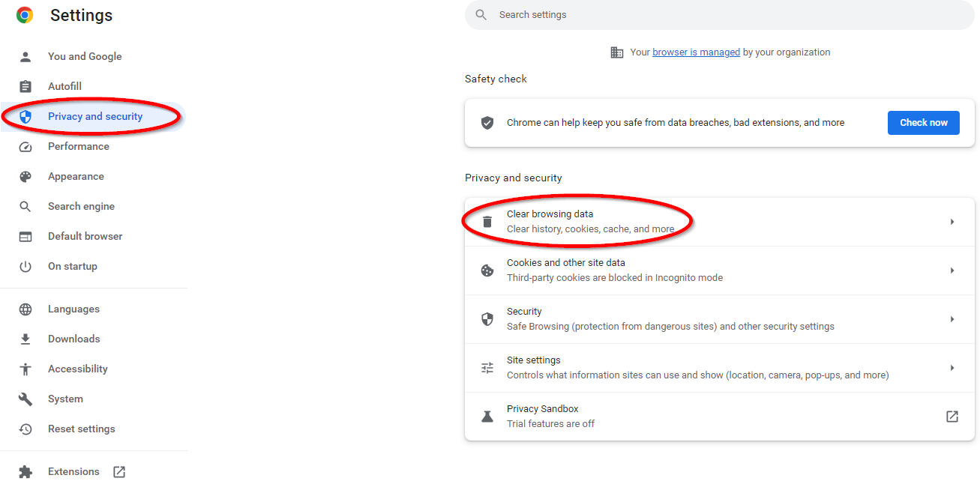Image resolution: width=980 pixels, height=493 pixels.
Task: Click the Languages globe icon
Action: [25, 309]
